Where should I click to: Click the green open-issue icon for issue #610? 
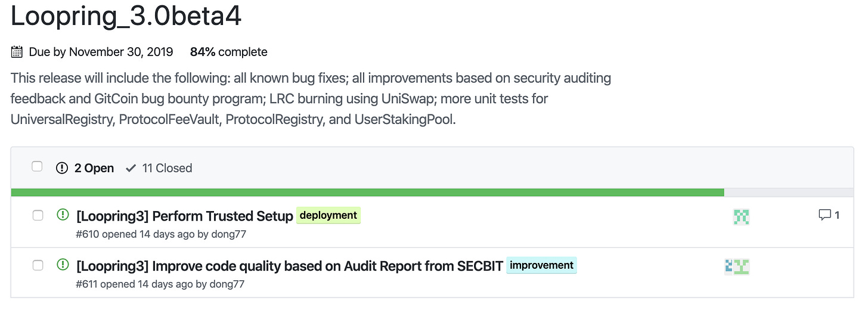pos(63,215)
